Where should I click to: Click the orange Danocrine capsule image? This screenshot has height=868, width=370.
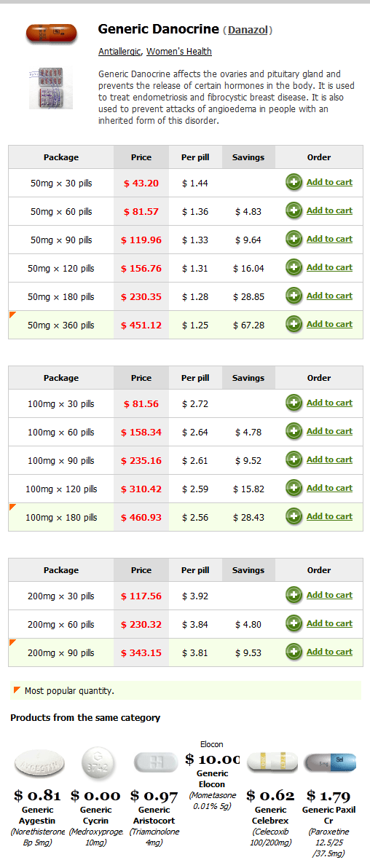[x=51, y=34]
